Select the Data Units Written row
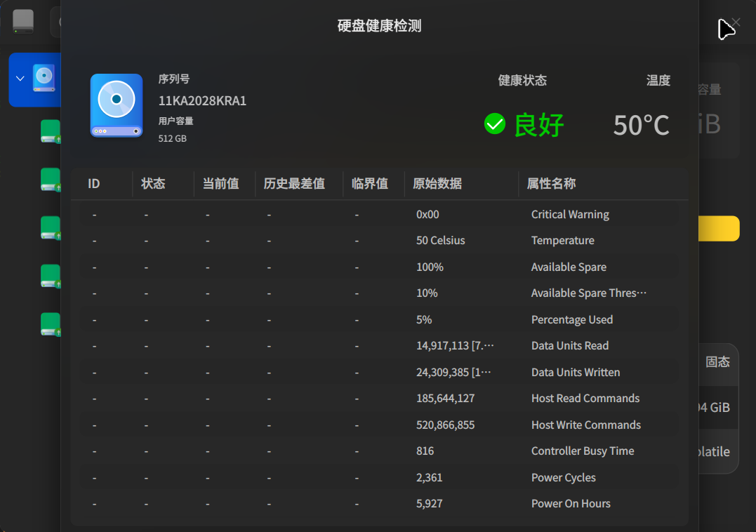Screen dimensions: 756x532 coord(379,372)
